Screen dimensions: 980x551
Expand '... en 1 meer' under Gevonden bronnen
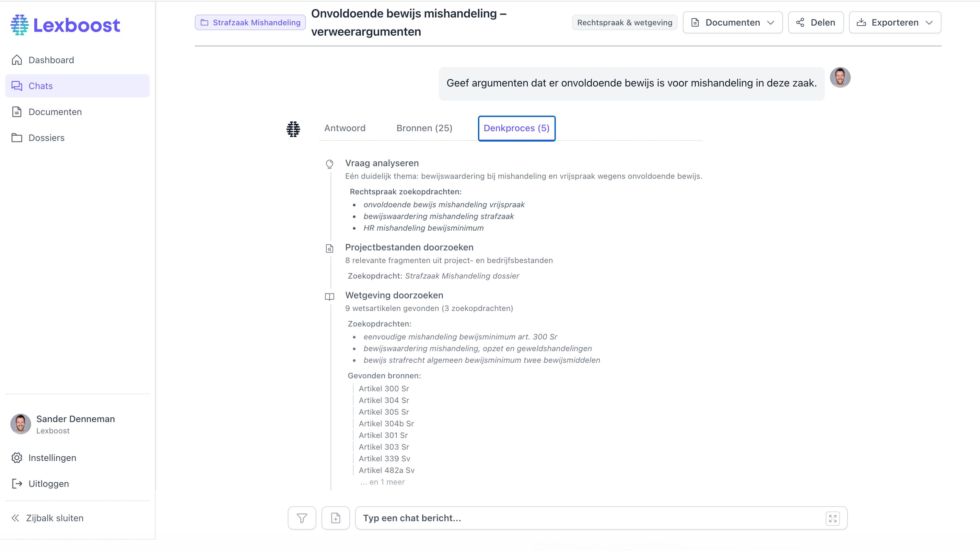click(x=382, y=482)
